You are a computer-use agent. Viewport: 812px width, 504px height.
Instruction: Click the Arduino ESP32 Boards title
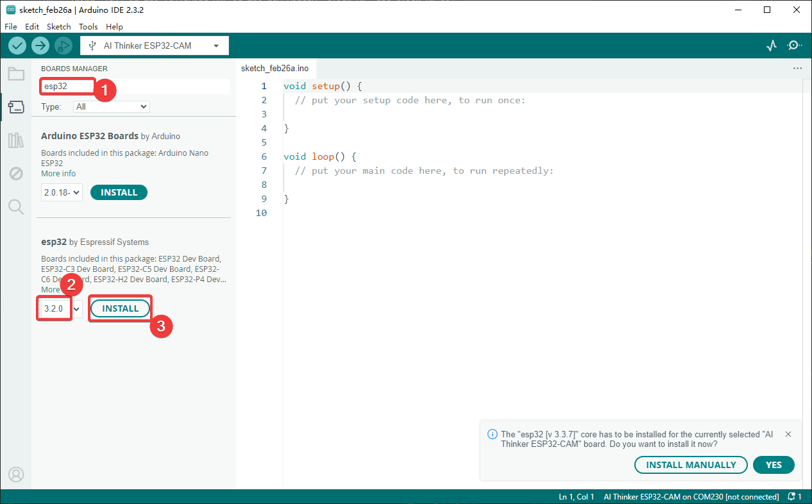click(x=90, y=136)
